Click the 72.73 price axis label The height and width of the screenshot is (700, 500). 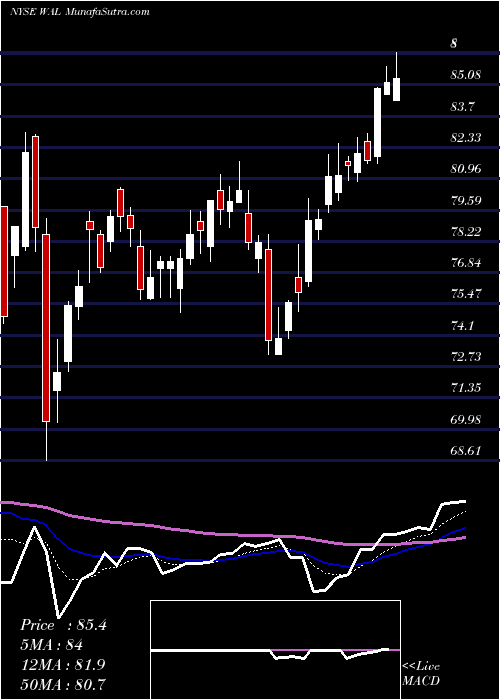click(466, 357)
